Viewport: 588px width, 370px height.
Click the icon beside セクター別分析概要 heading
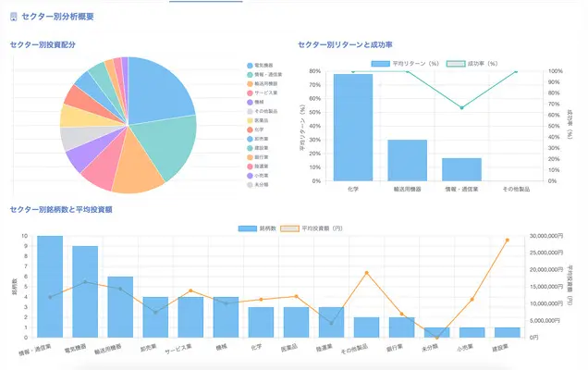click(14, 17)
